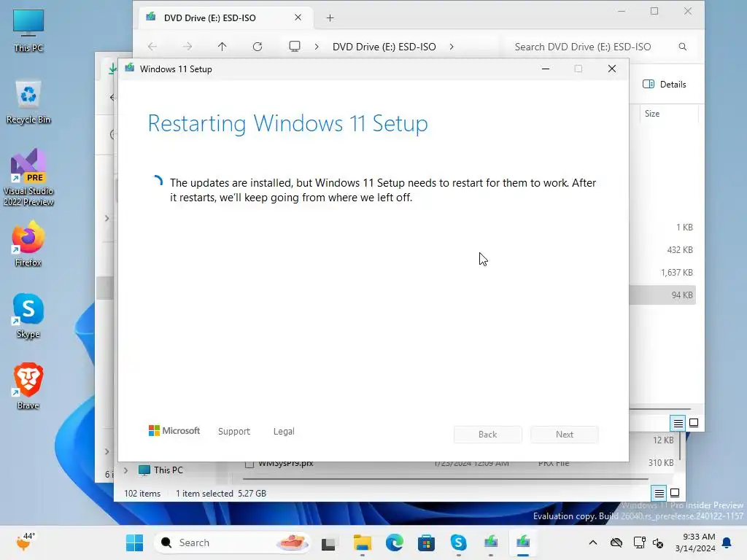Add a new File Explorer tab
Viewport: 747px width, 560px height.
point(330,18)
